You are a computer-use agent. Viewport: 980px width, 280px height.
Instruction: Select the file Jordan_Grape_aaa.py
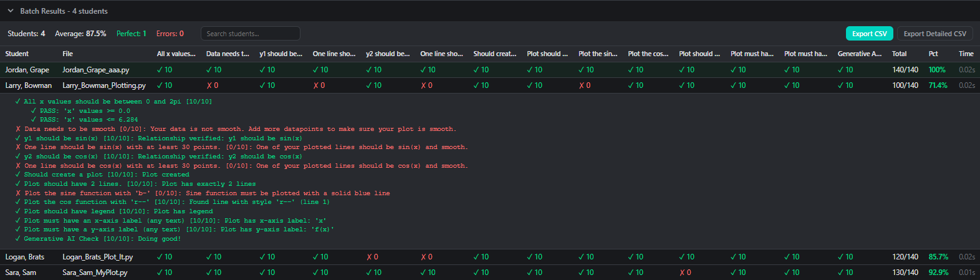(96, 70)
